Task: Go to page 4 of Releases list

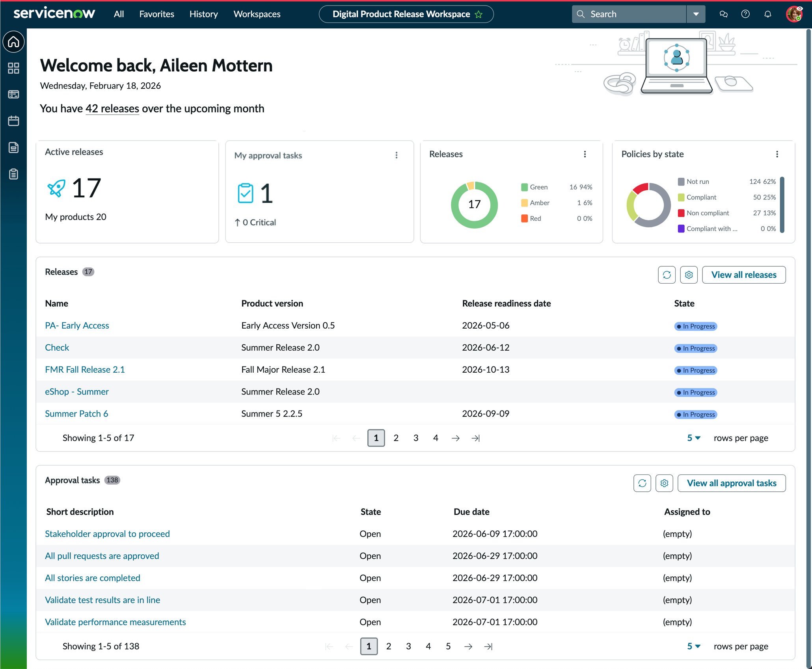Action: point(436,438)
